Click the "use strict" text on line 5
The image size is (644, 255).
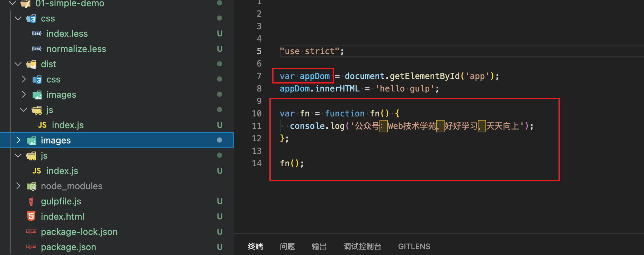pos(310,51)
